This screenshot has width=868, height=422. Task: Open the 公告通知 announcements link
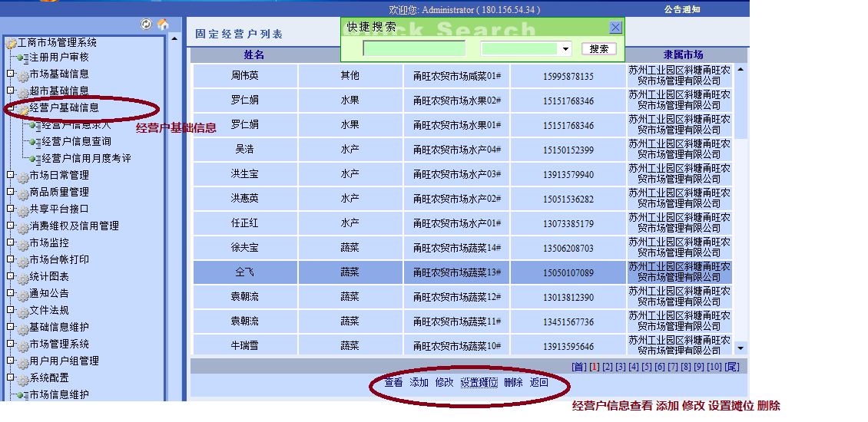click(x=682, y=9)
